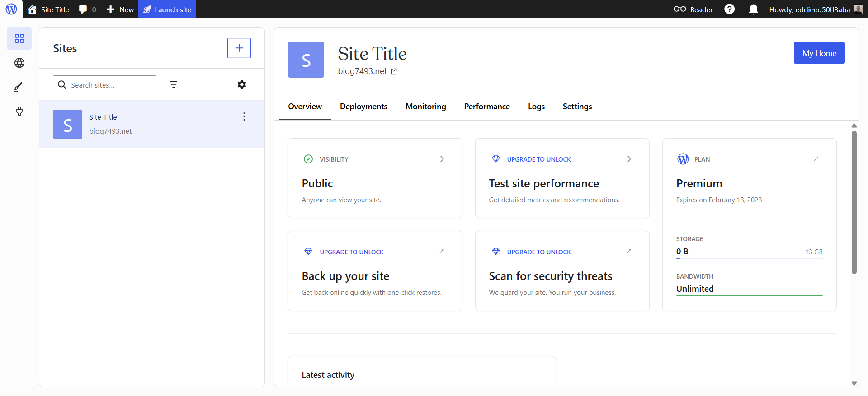Screen dimensions: 868x396
Task: Click the scrollbar down arrow
Action: point(854,383)
